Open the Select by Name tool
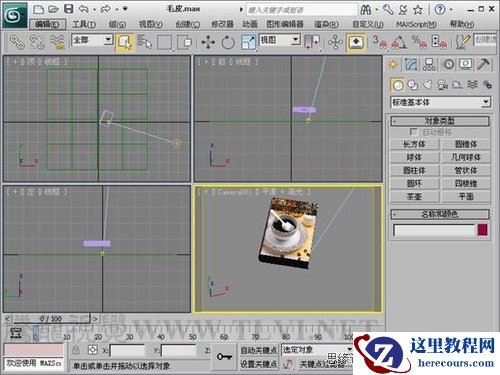 click(x=144, y=42)
